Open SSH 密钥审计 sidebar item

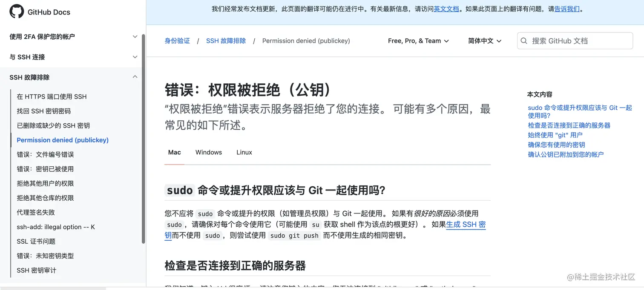(x=36, y=270)
